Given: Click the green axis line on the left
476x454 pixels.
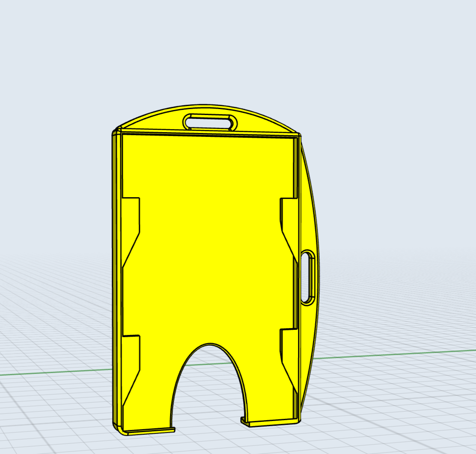Looking at the screenshot, I should pyautogui.click(x=51, y=372).
